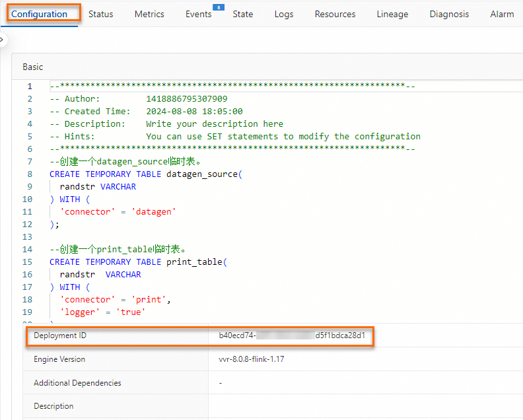Click the Basic section header

(x=33, y=67)
